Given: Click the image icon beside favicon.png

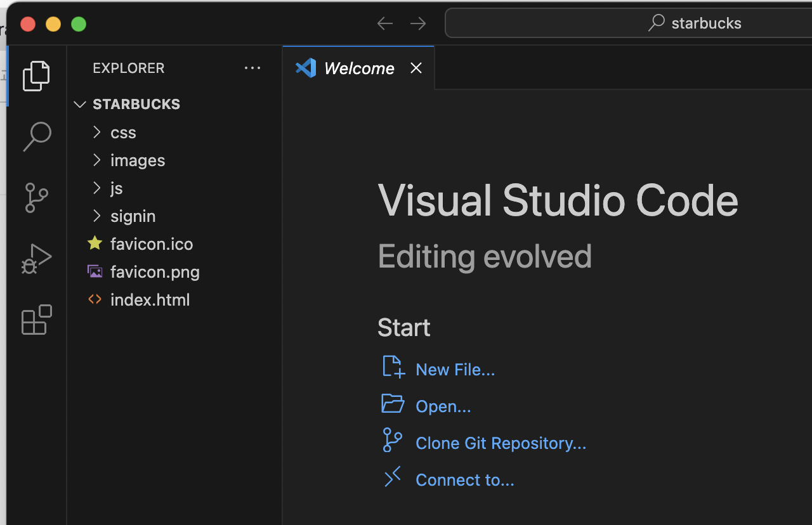Looking at the screenshot, I should [95, 271].
